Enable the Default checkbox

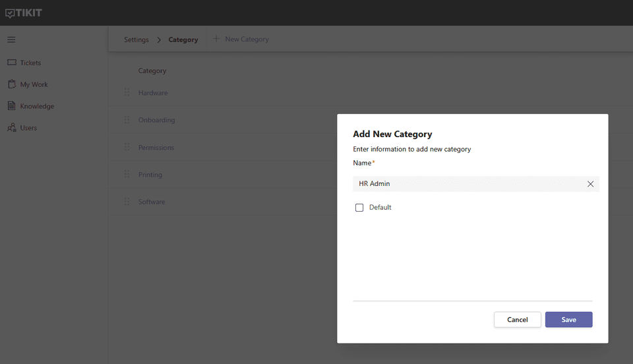click(359, 208)
